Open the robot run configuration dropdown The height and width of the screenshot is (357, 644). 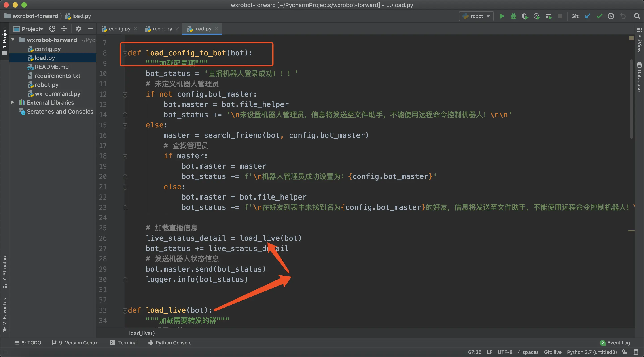click(x=476, y=16)
